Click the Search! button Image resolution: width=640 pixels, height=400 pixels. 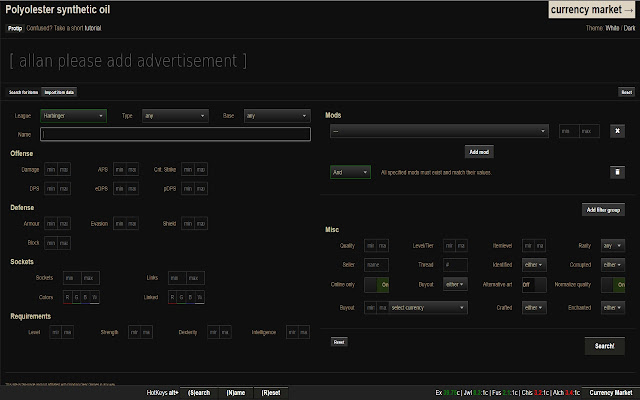[x=604, y=346]
